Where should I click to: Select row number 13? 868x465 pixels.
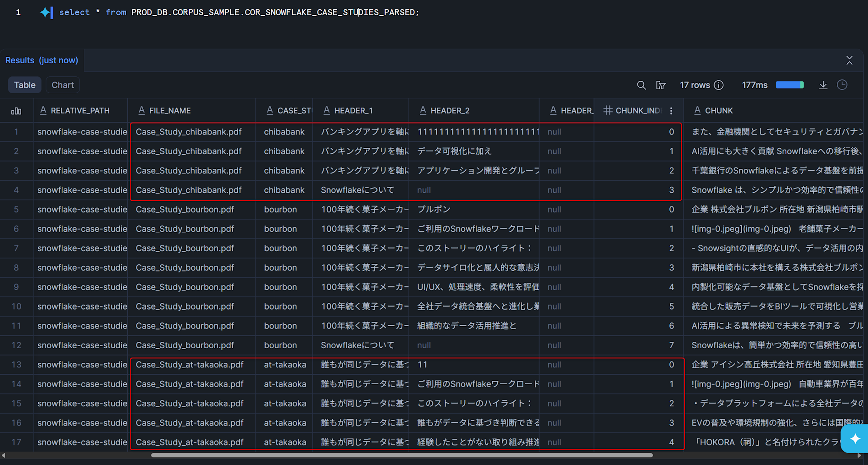(16, 365)
